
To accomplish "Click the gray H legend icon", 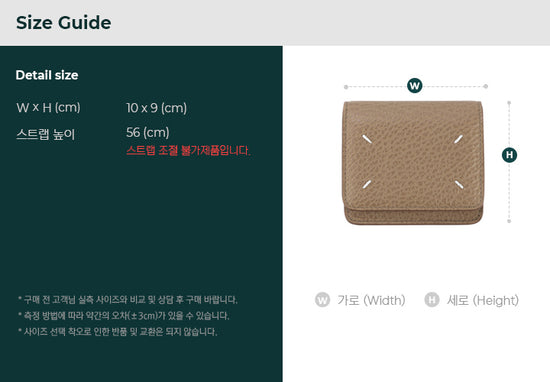I will pyautogui.click(x=432, y=300).
